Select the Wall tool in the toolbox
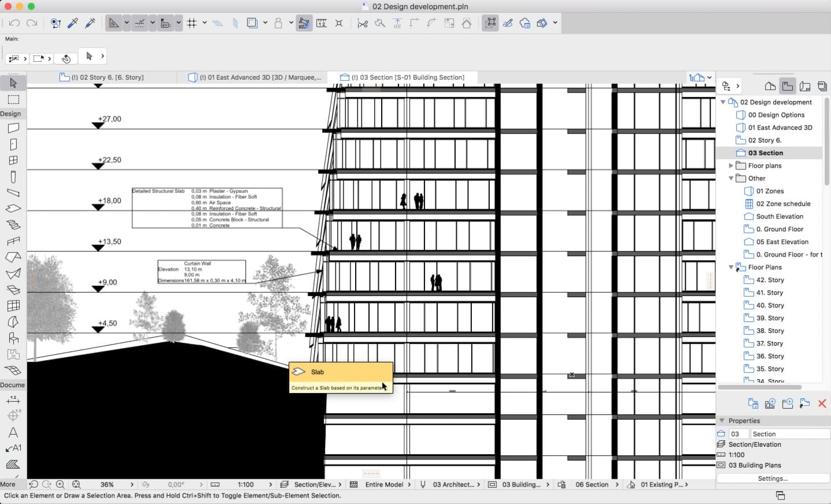Viewport: 831px width, 504px height. pyautogui.click(x=13, y=128)
